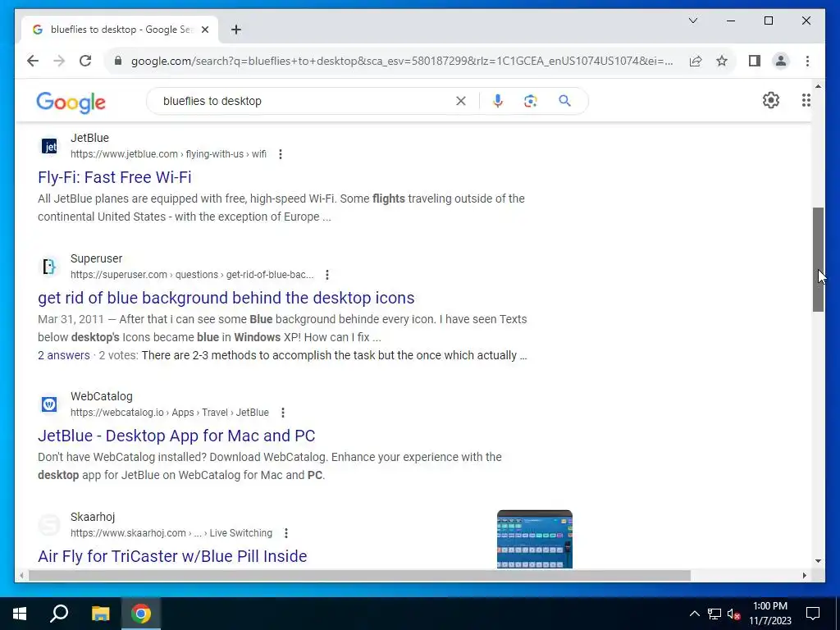Click the webcatalog.io URL breadcrumb

[x=169, y=413]
